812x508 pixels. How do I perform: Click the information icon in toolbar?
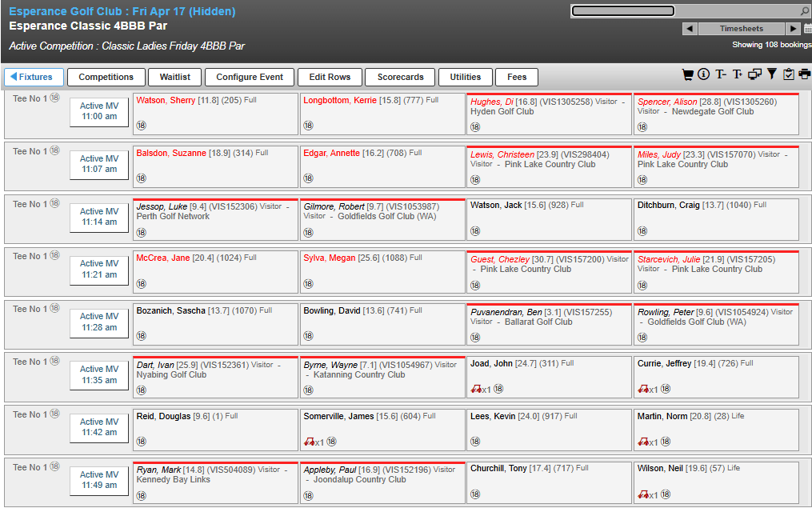point(704,74)
